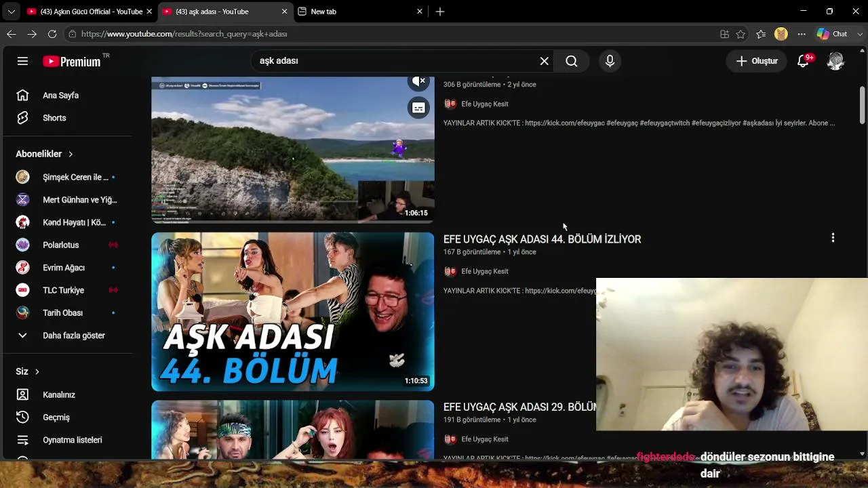Click the Oluştur create button
This screenshot has width=868, height=488.
[x=757, y=61]
